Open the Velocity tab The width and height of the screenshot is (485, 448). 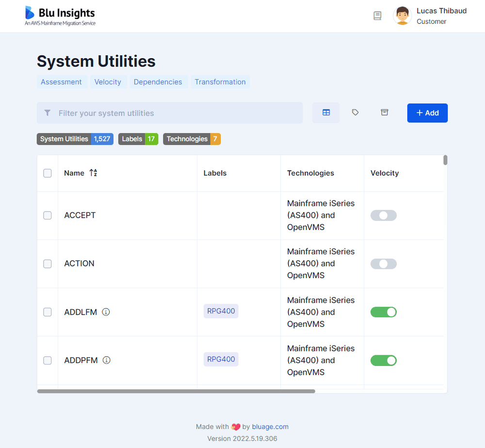[108, 82]
